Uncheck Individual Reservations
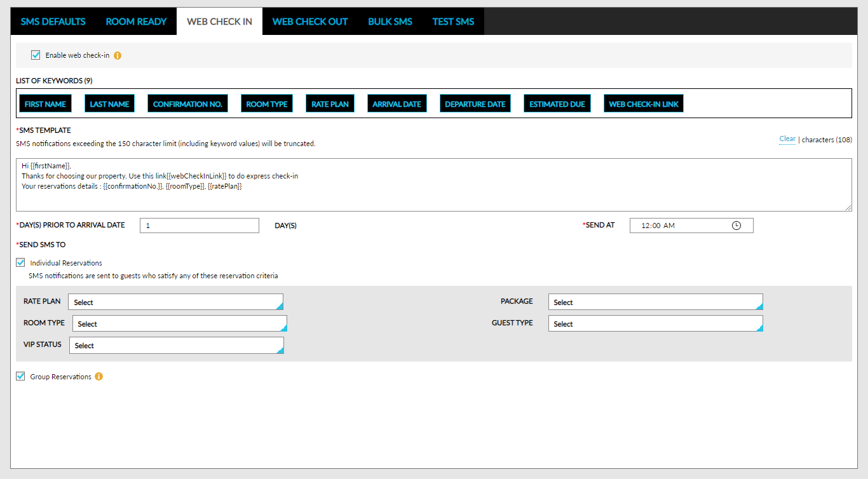 click(20, 262)
